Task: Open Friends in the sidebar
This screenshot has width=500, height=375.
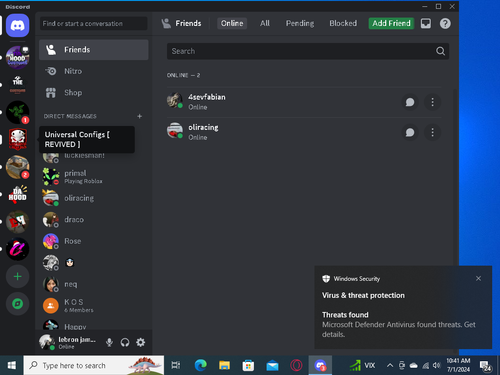Action: [x=94, y=50]
